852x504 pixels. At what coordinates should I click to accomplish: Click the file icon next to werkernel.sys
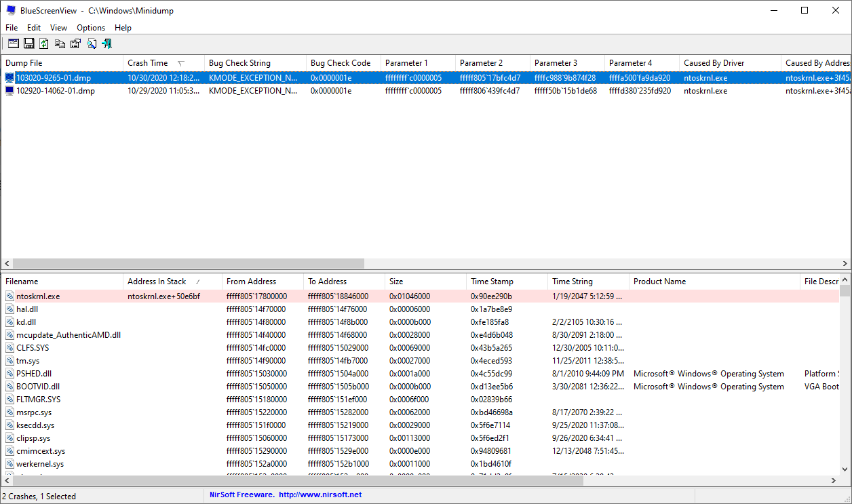[9, 464]
